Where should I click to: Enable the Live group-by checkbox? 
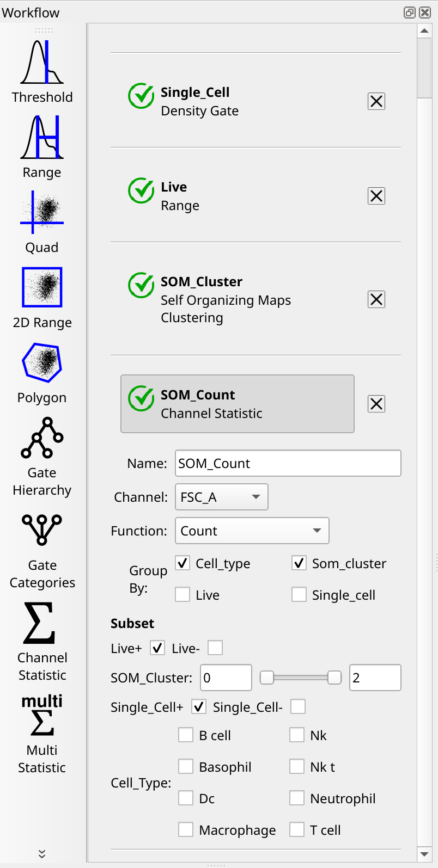[x=182, y=594]
